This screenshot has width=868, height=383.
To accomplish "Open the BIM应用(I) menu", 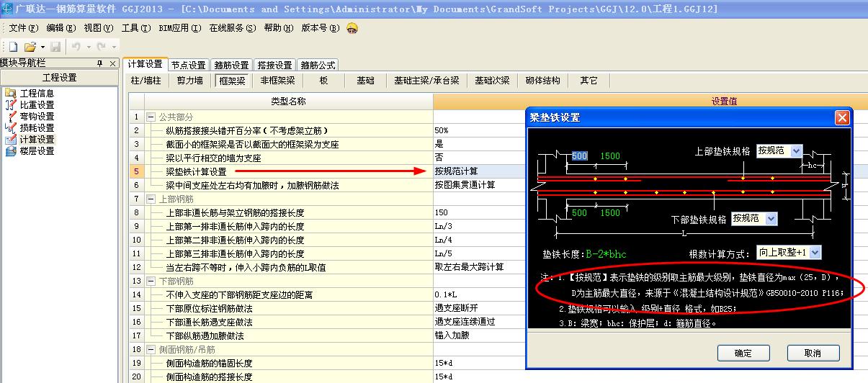I will pyautogui.click(x=179, y=28).
